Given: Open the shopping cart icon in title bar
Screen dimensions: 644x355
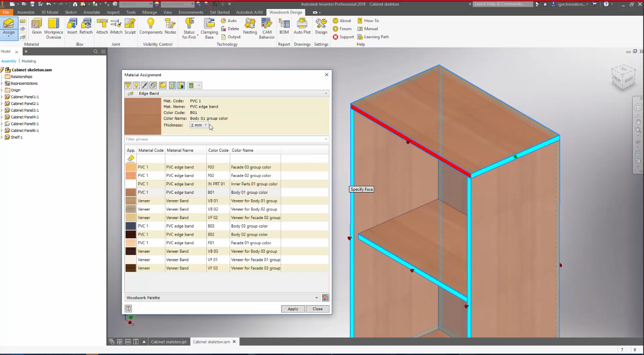Looking at the screenshot, I should pos(595,4).
